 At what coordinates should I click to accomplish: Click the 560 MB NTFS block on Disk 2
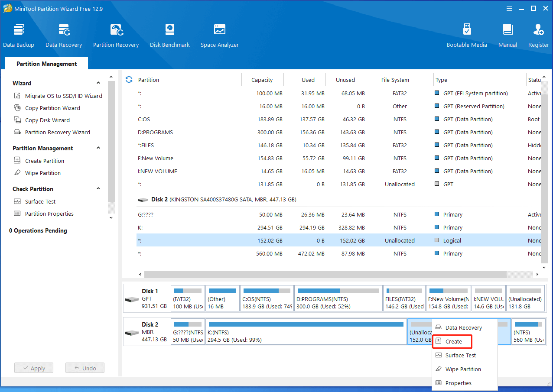(528, 331)
